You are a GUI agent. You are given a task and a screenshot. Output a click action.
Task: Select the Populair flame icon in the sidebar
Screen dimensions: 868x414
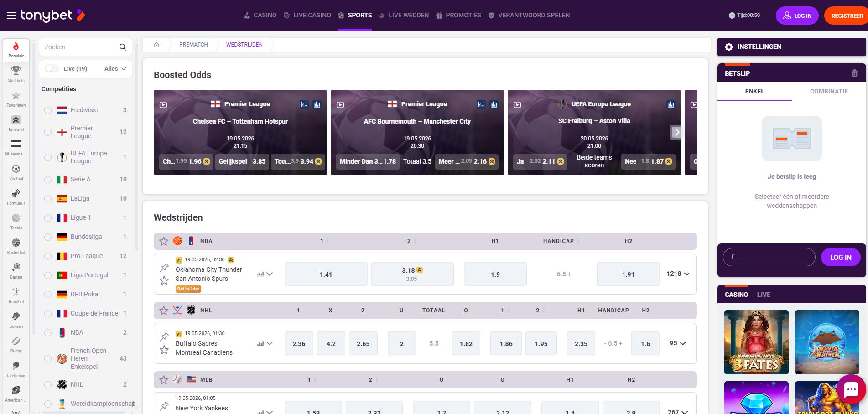click(x=16, y=47)
